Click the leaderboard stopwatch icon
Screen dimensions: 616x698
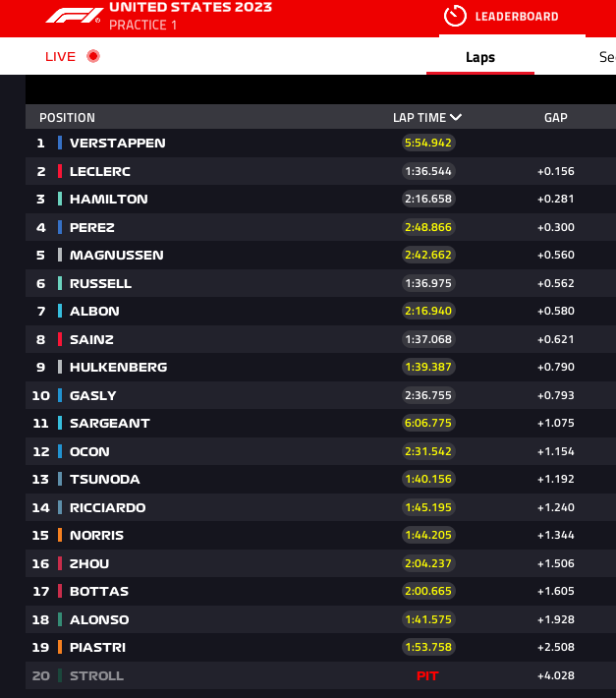[455, 16]
